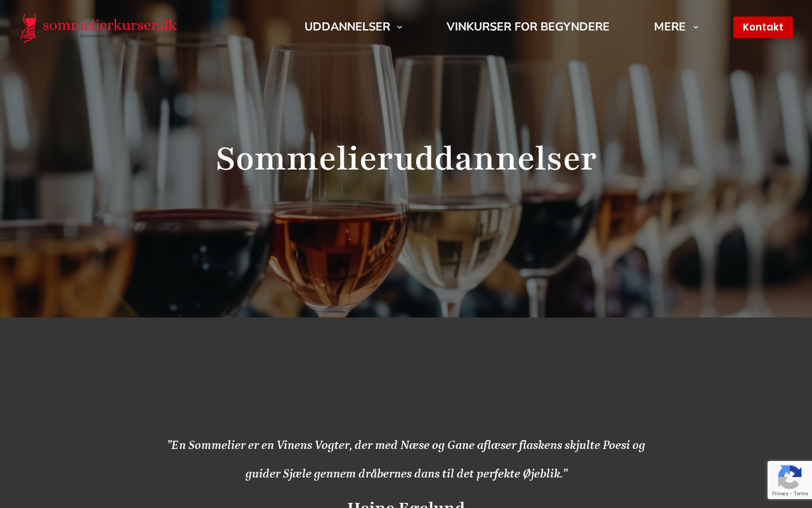Open the reCAPTCHA Terms link

(x=801, y=493)
